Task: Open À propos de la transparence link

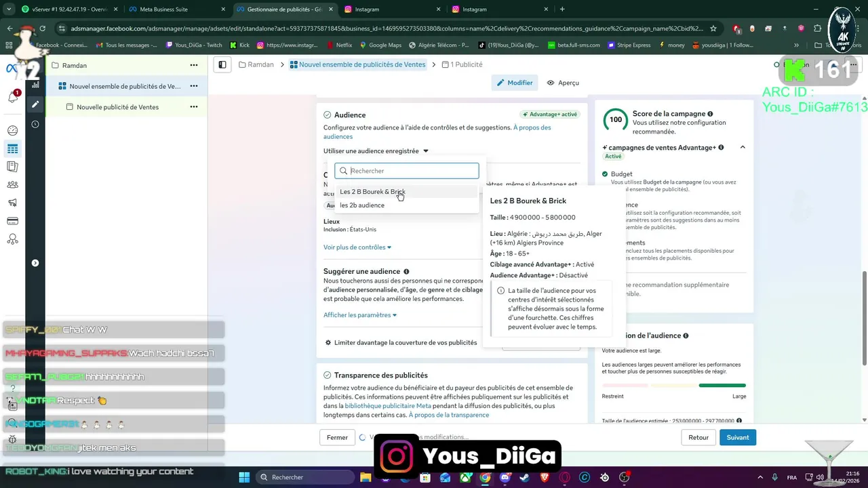Action: 449,415
